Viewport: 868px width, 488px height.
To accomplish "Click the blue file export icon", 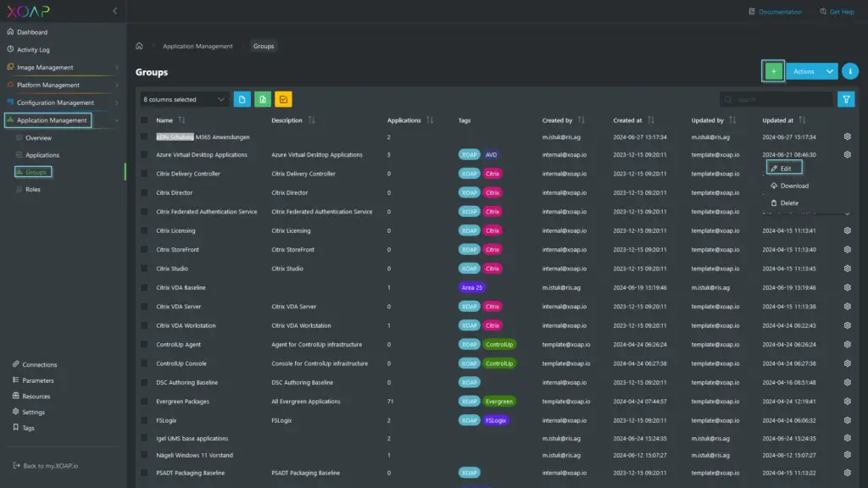I will [242, 100].
